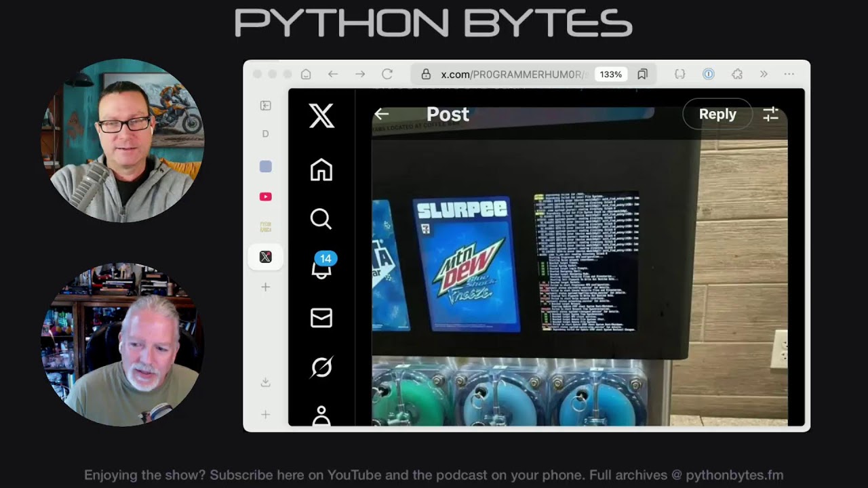Open the profile person icon
Viewport: 868px width, 488px height.
[321, 415]
